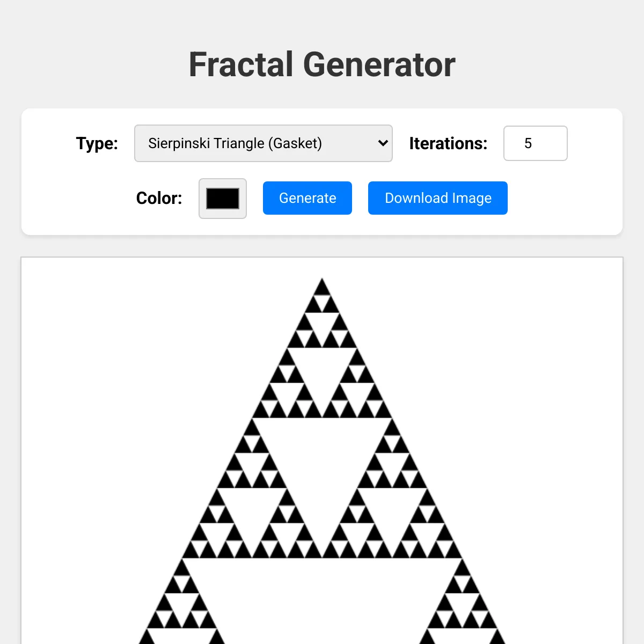Click the Fractal Generator heading
The height and width of the screenshot is (644, 644).
point(322,64)
